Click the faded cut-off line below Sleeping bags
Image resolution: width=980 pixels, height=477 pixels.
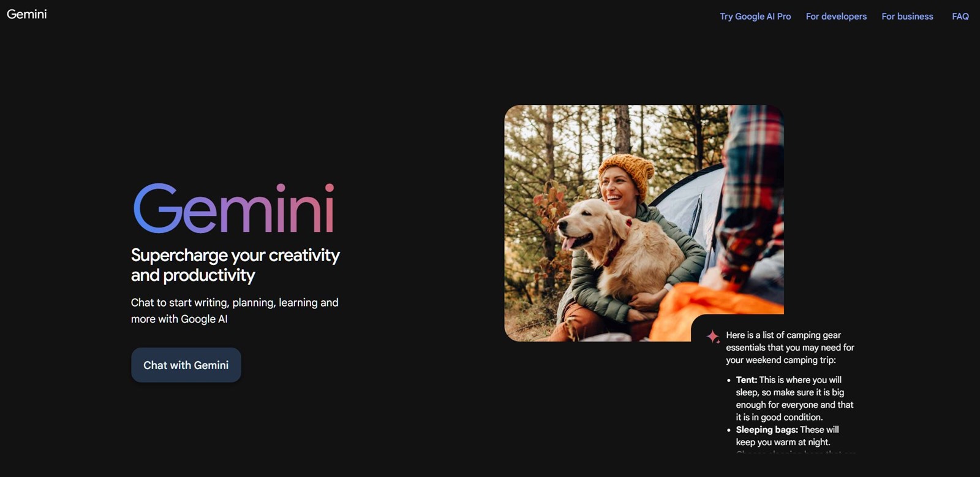(x=796, y=452)
